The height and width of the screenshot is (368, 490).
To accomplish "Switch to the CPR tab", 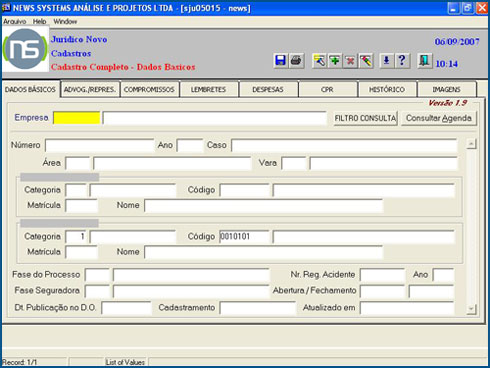I will point(327,89).
